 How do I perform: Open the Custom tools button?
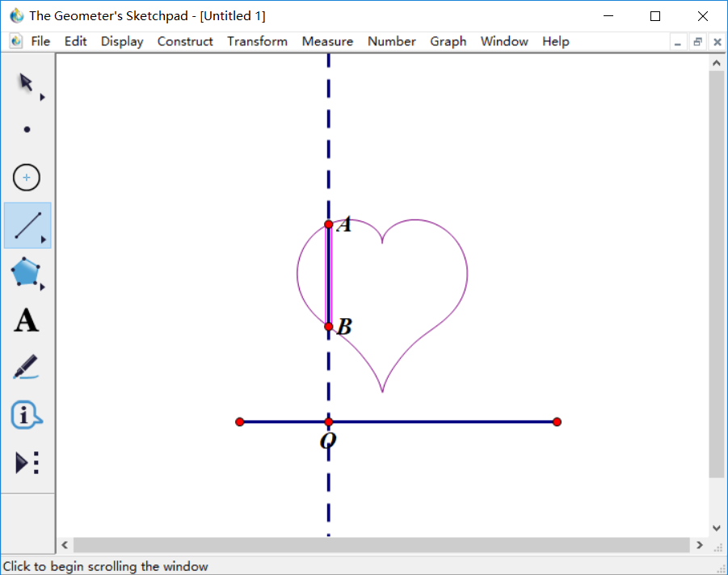[27, 463]
